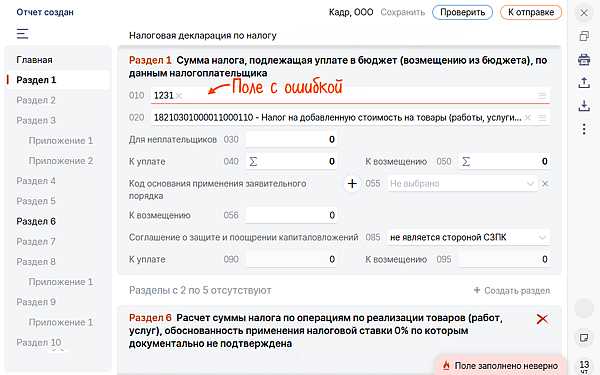
Task: Click Отчет создан status text
Action: [x=45, y=12]
